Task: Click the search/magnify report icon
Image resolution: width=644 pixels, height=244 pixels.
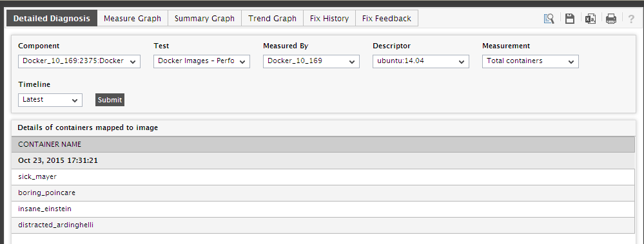Action: tap(549, 19)
